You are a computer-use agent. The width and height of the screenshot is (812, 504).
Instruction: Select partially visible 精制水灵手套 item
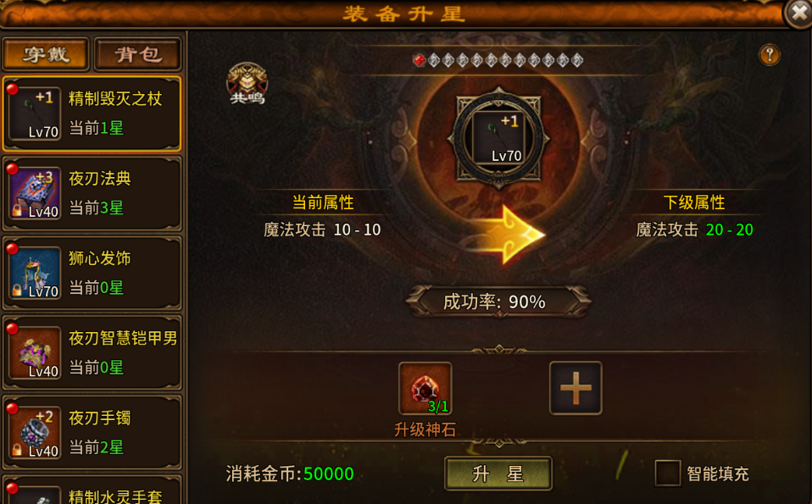92,490
